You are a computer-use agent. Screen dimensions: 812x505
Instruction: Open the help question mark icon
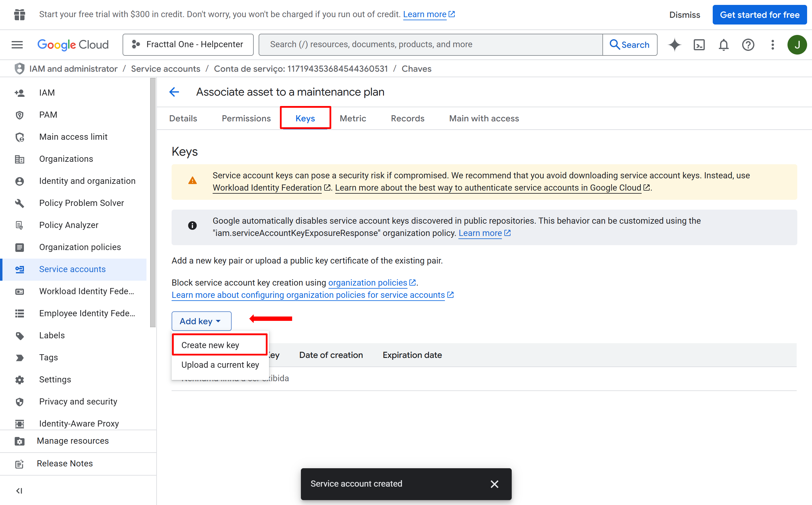pos(748,44)
